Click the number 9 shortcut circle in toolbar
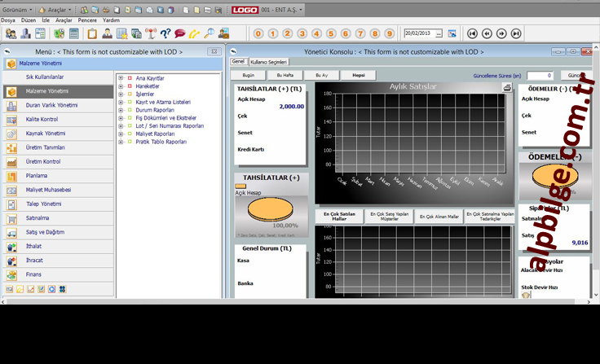Image resolution: width=600 pixels, height=364 pixels. click(390, 33)
